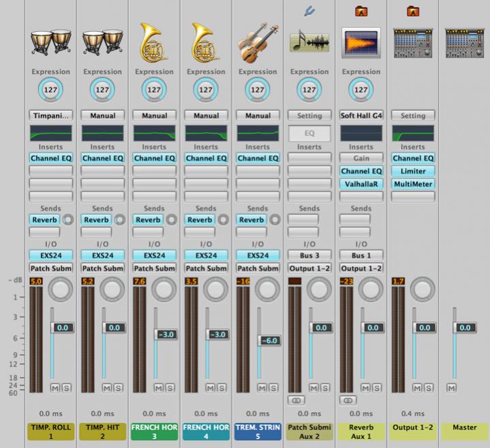The image size is (490, 448).
Task: Click the Expression knob on Reverb Aux 1
Action: (361, 90)
